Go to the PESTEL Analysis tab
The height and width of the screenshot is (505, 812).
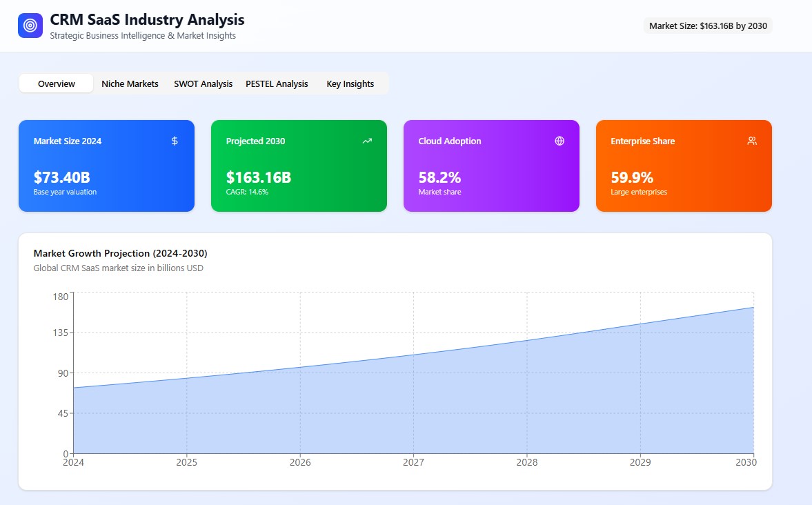coord(277,83)
